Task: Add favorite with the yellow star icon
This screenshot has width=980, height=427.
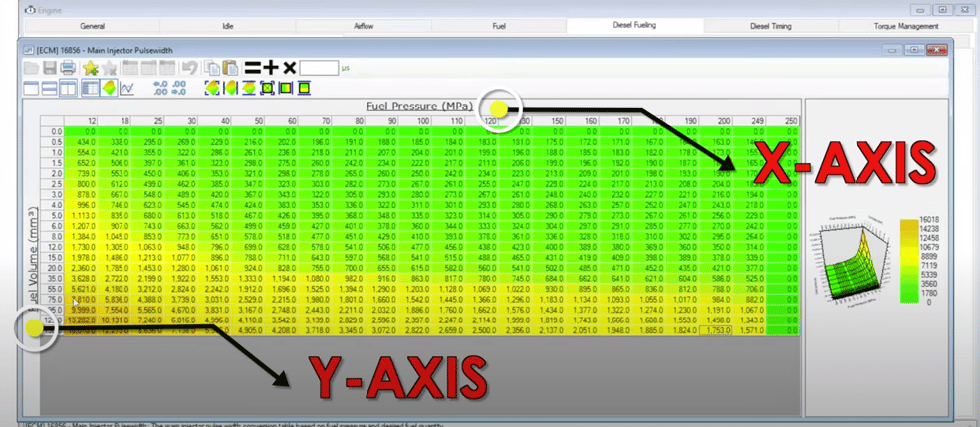Action: point(90,68)
